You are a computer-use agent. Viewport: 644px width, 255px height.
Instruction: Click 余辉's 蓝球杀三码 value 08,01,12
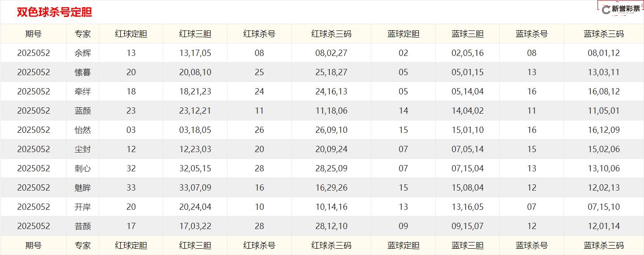click(x=604, y=53)
